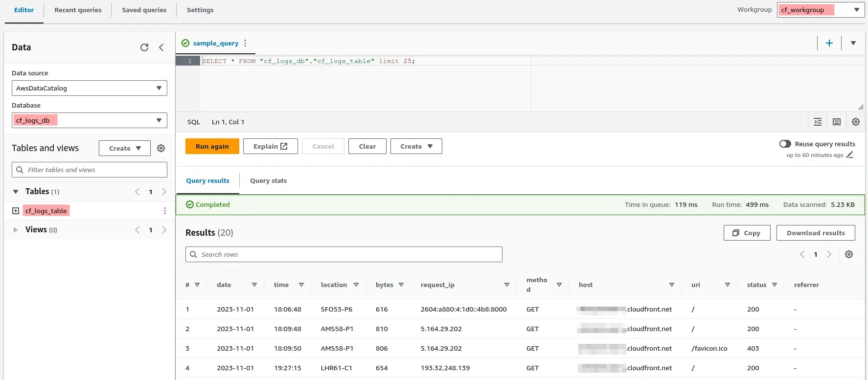
Task: Click Explain button
Action: [x=271, y=146]
